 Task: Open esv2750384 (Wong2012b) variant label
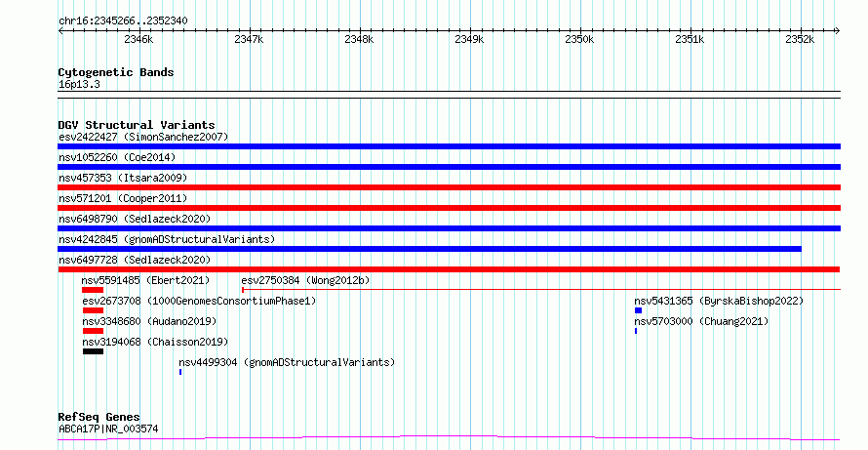pyautogui.click(x=305, y=280)
